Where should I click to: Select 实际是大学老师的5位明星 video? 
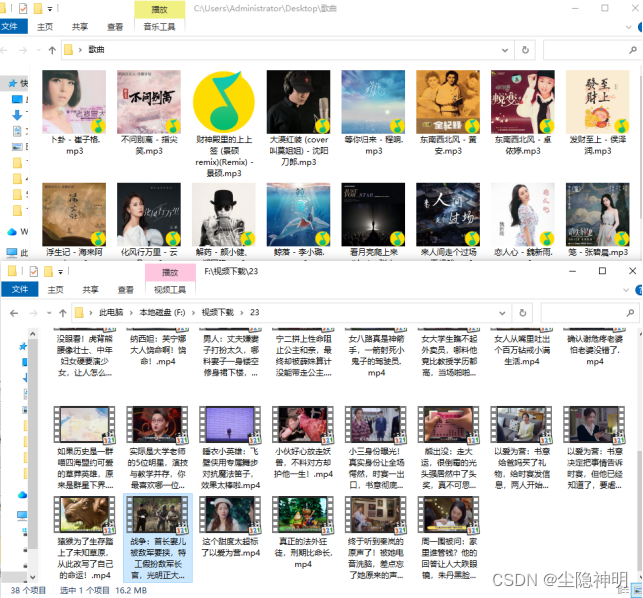pos(157,448)
